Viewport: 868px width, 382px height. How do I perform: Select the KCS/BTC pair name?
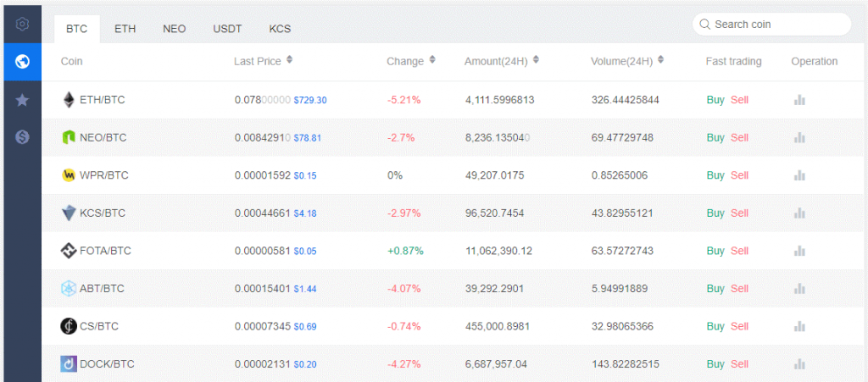(x=103, y=213)
